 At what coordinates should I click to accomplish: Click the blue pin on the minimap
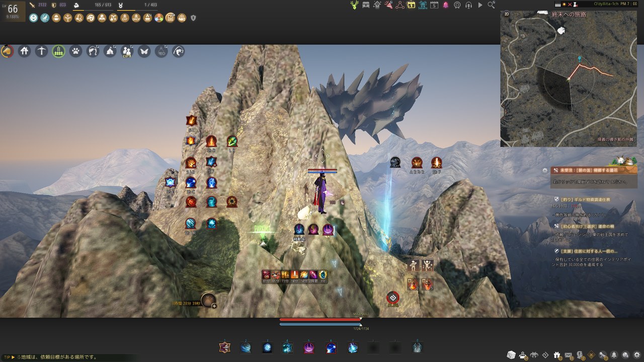(580, 60)
